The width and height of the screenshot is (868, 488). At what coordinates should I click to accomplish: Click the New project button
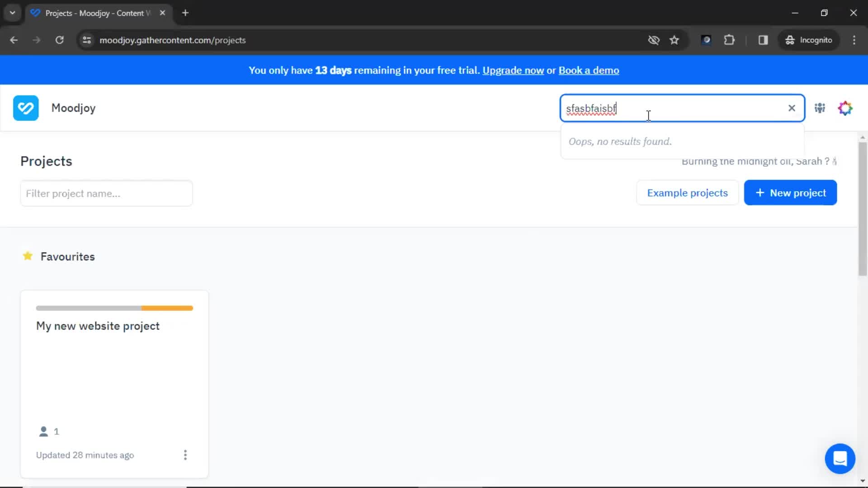pos(790,192)
